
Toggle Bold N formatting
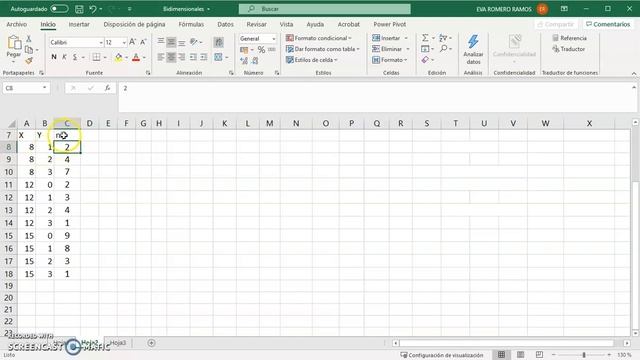(54, 57)
